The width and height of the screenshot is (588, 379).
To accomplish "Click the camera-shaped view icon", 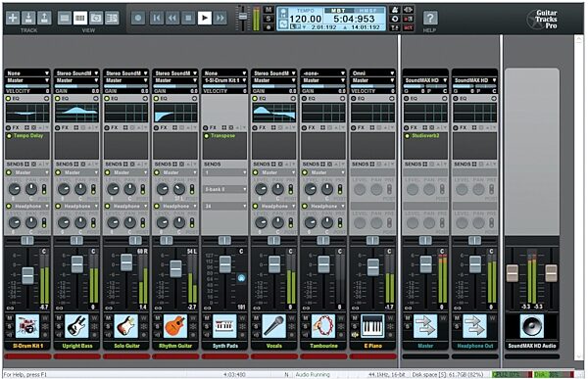I will pos(96,18).
